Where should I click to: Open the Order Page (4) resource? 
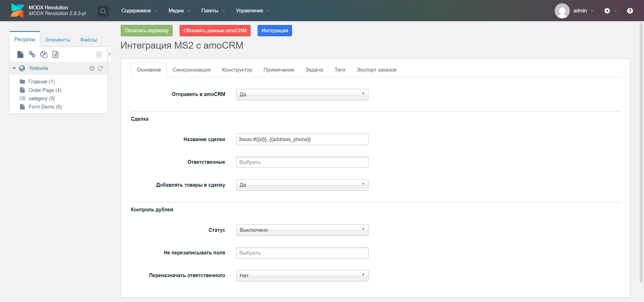tap(45, 90)
